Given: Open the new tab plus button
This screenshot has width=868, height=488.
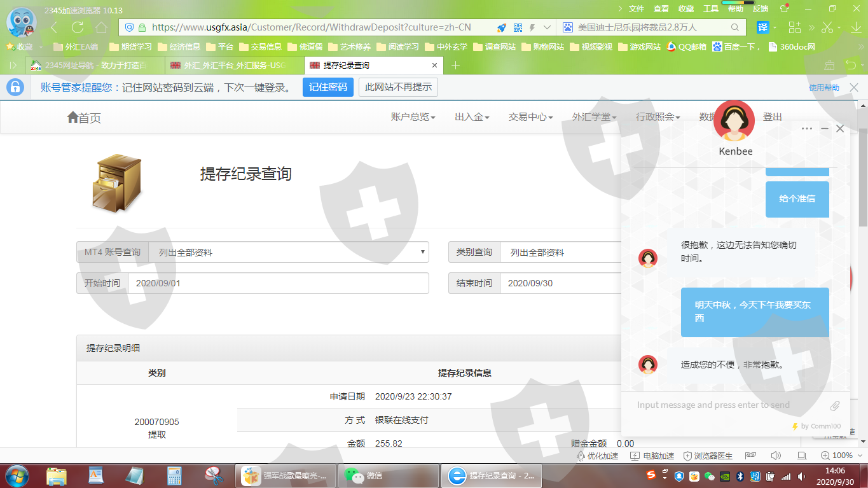Looking at the screenshot, I should (455, 66).
